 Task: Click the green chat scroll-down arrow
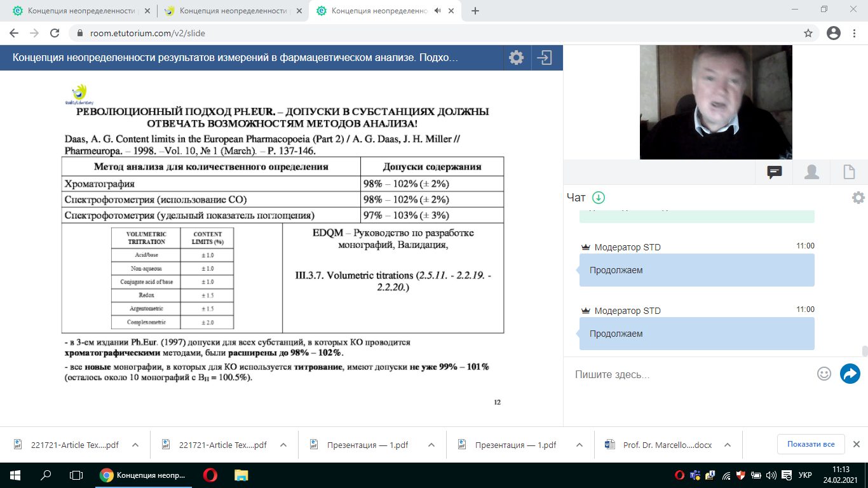tap(598, 198)
